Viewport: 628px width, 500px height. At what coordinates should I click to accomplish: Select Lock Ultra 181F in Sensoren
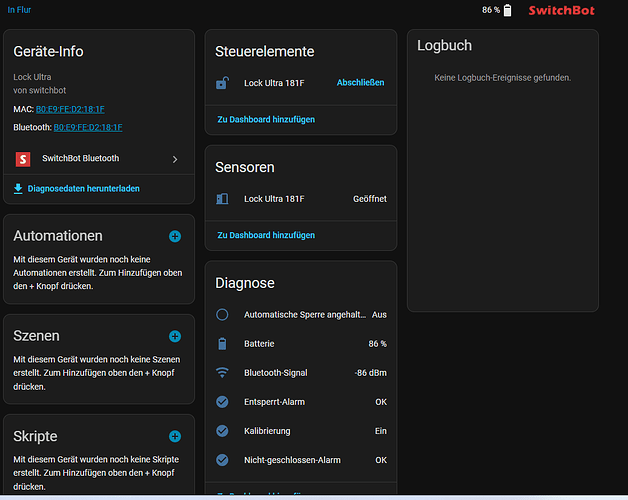[x=274, y=199]
